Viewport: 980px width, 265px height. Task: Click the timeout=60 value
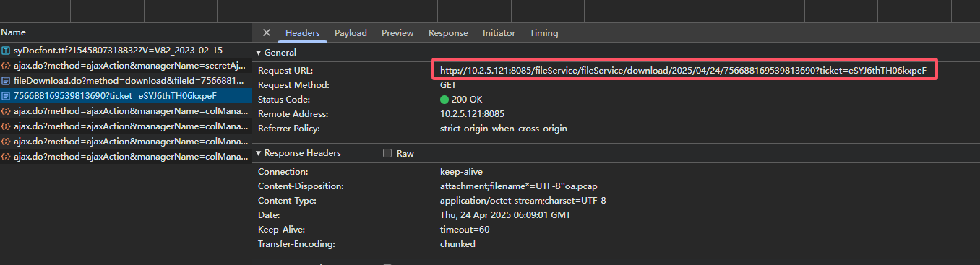click(x=465, y=230)
